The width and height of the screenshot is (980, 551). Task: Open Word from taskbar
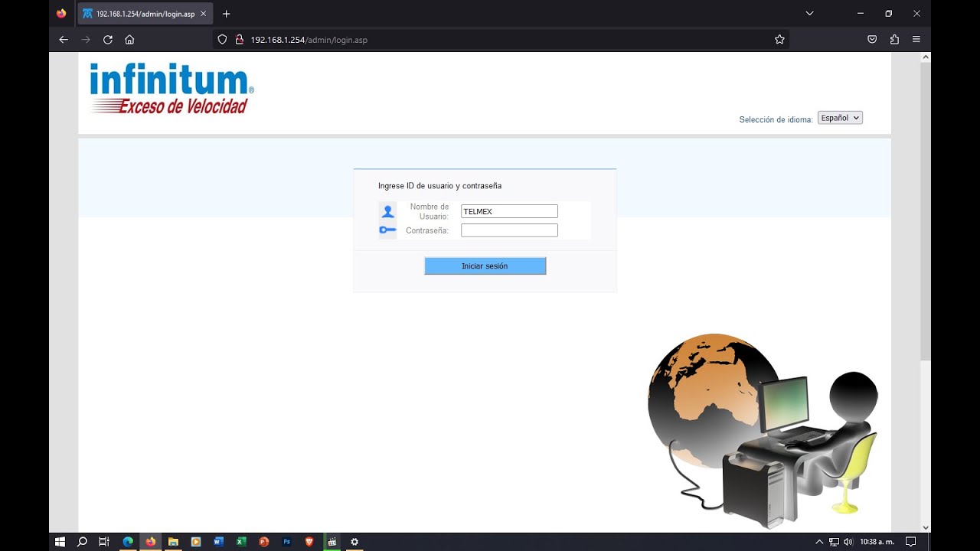pyautogui.click(x=218, y=542)
